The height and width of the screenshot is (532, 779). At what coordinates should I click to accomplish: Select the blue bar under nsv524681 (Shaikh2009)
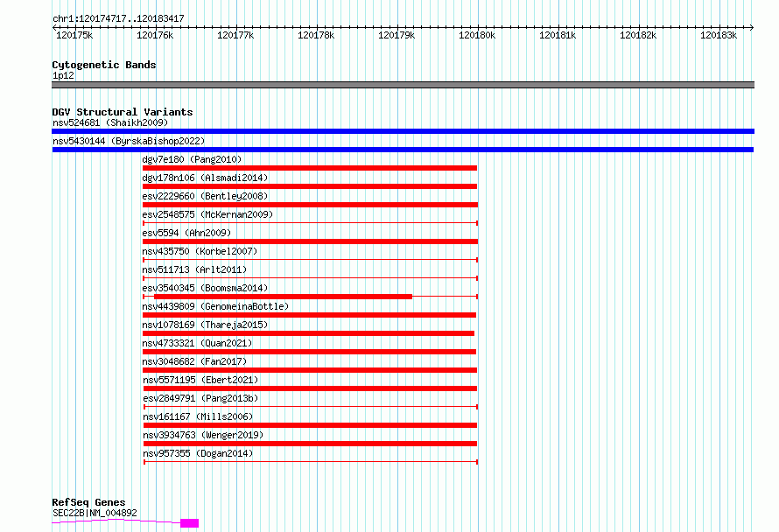tap(403, 131)
